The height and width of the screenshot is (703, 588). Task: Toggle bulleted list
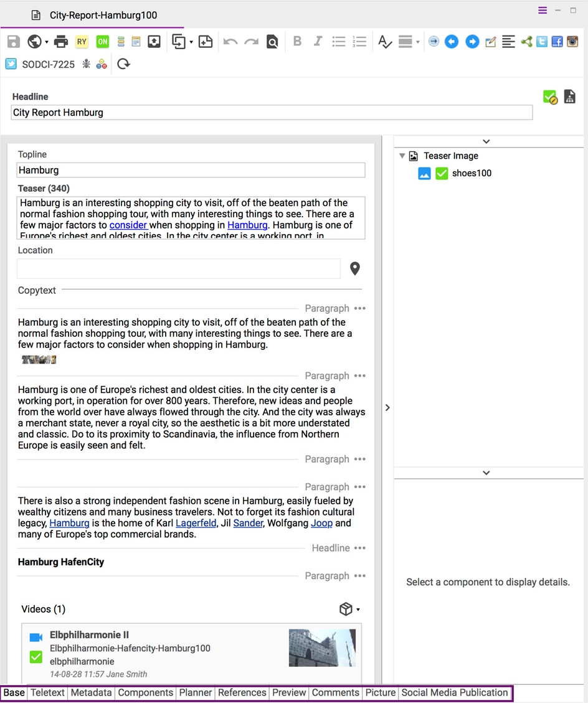(x=339, y=42)
